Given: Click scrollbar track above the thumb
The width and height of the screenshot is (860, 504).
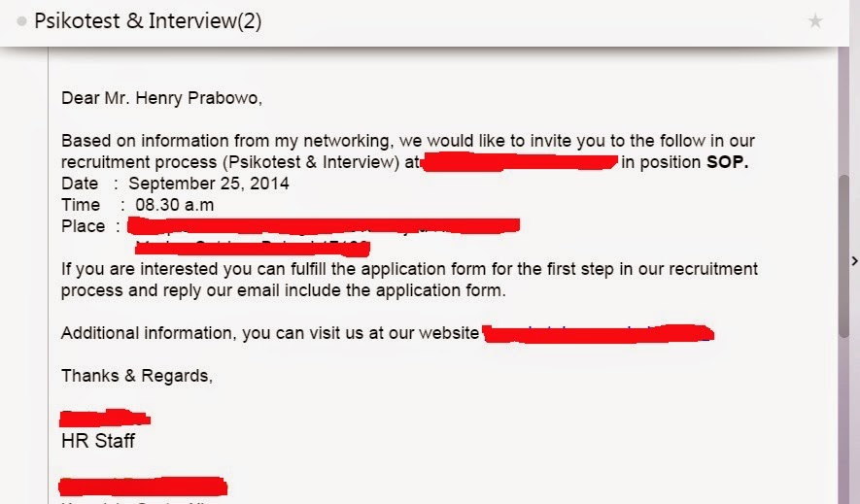Looking at the screenshot, I should tap(843, 111).
